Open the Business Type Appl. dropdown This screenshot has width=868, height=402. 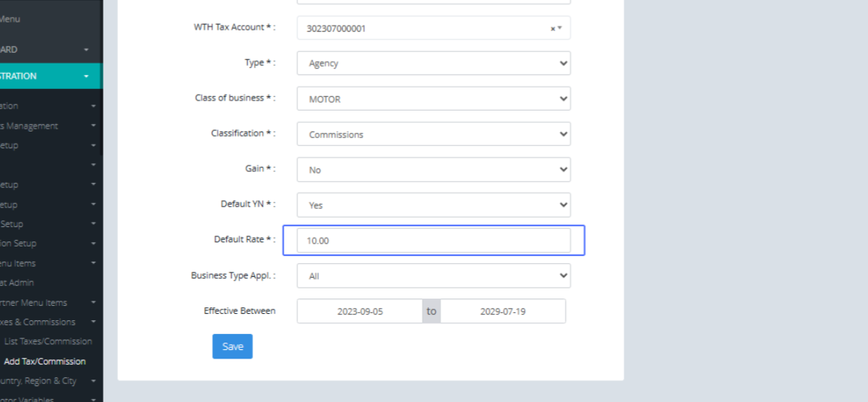point(433,276)
